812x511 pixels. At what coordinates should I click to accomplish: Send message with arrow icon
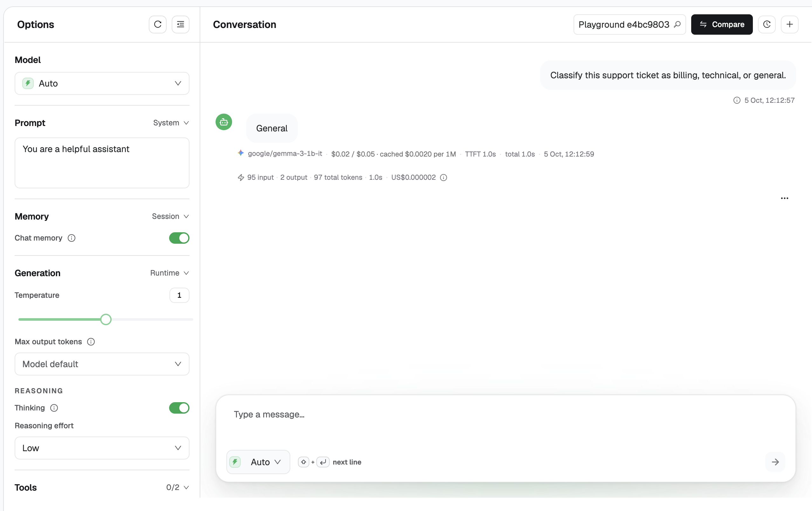tap(775, 462)
